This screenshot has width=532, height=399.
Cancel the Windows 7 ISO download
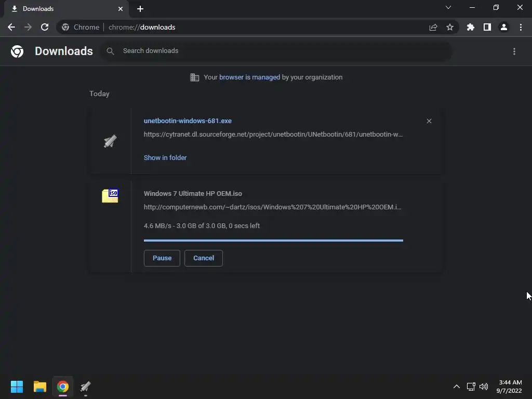(x=204, y=258)
